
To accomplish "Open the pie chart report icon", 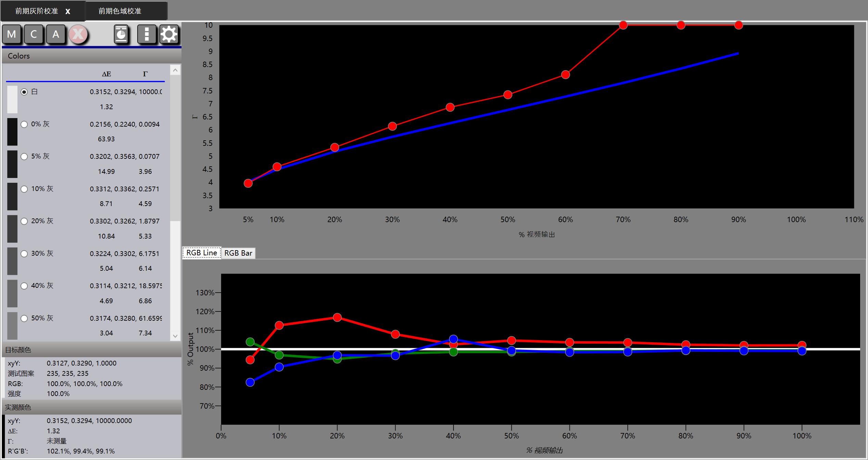I will tap(121, 34).
